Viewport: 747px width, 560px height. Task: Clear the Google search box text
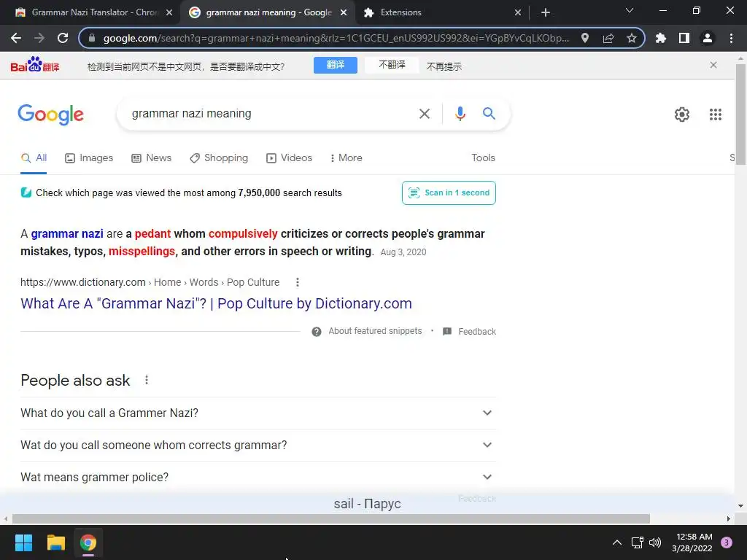425,114
